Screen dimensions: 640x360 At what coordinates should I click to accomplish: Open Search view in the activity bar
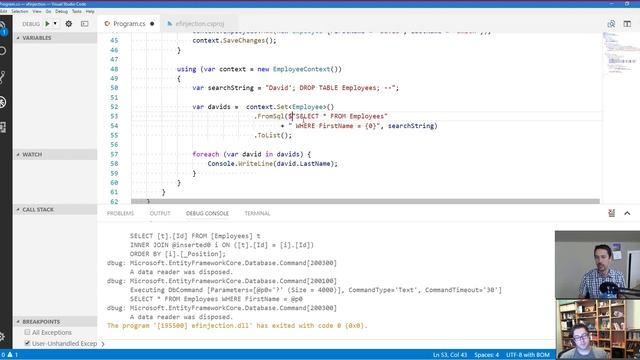[x=3, y=51]
